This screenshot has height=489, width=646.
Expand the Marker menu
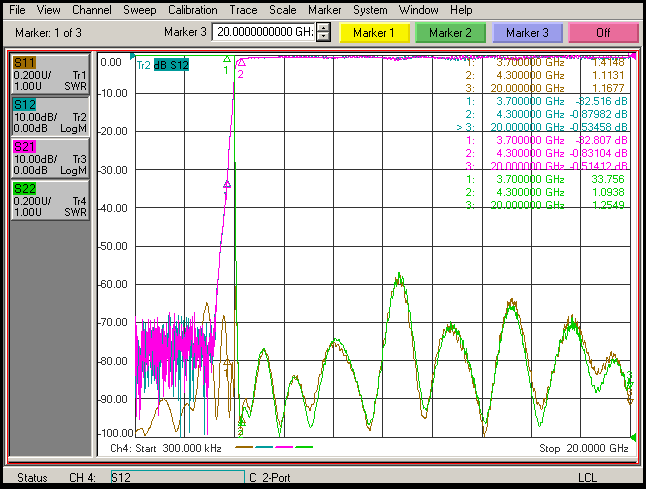point(324,9)
